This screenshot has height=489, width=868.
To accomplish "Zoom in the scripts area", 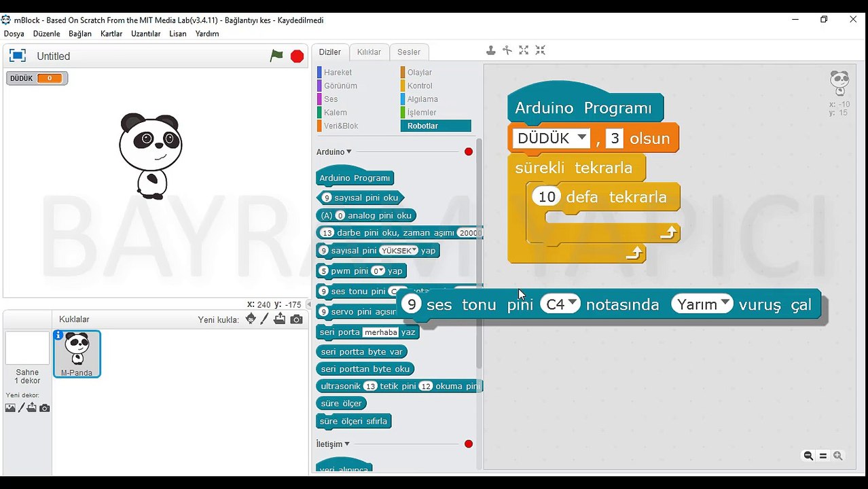I will tap(838, 456).
